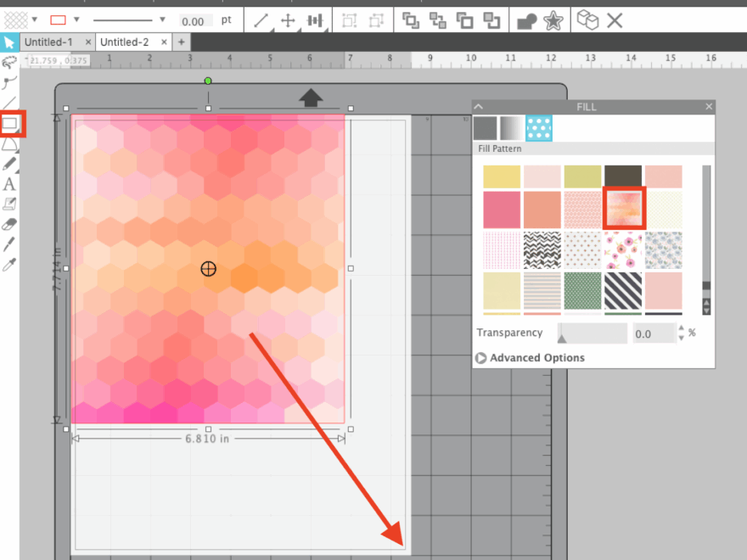Screen dimensions: 747x560
Task: Switch to solid fill color mode
Action: (485, 128)
